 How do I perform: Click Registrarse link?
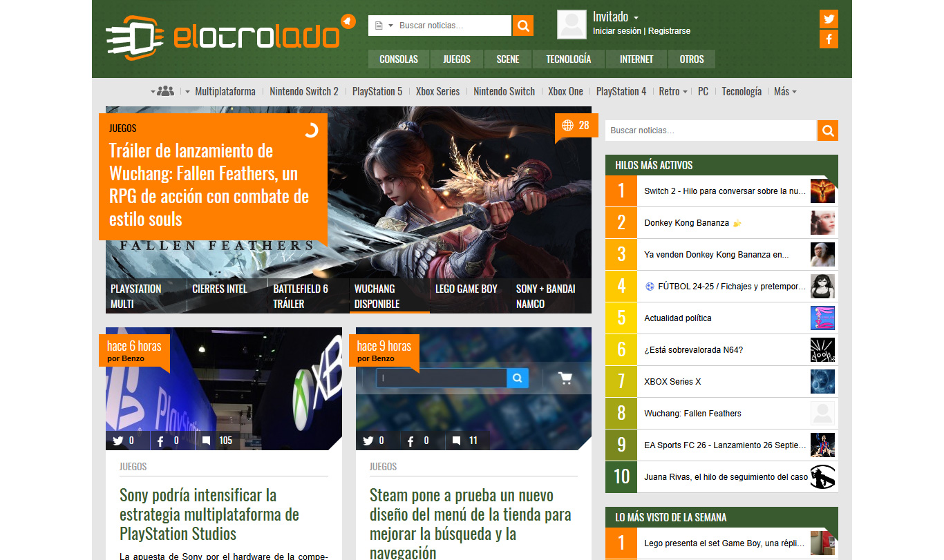(x=669, y=31)
